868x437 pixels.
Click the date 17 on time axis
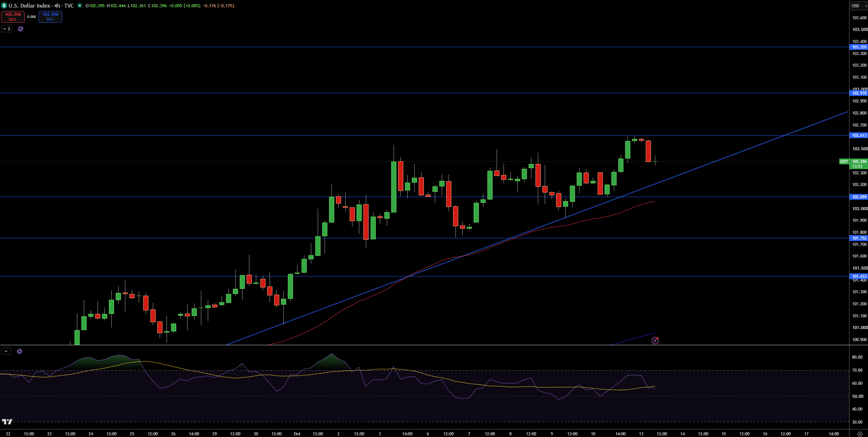tap(806, 434)
